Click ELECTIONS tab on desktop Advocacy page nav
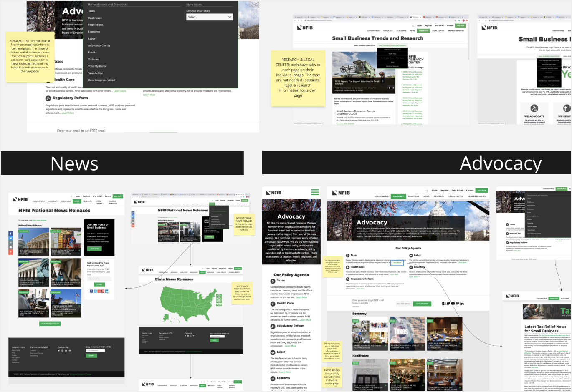The image size is (572, 392). [413, 196]
